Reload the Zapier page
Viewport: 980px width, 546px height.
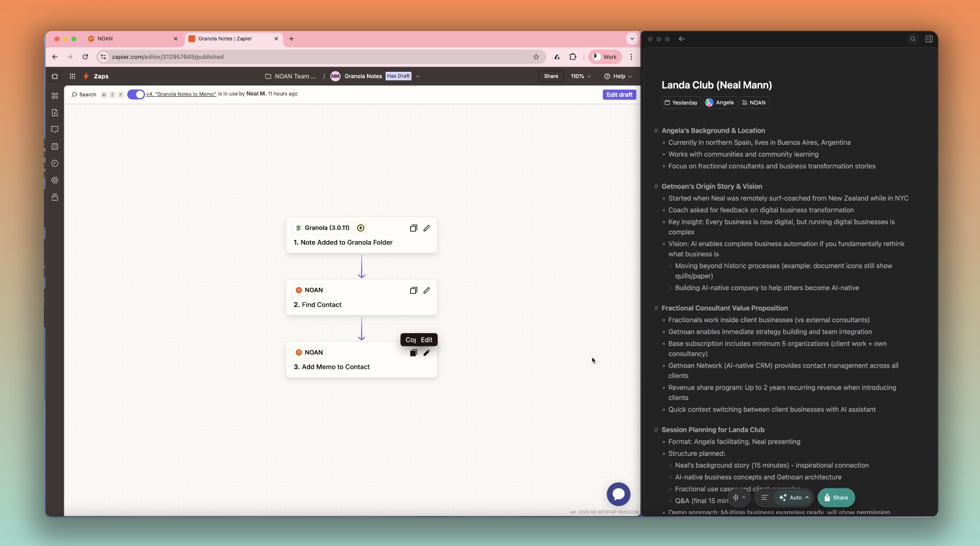point(85,57)
